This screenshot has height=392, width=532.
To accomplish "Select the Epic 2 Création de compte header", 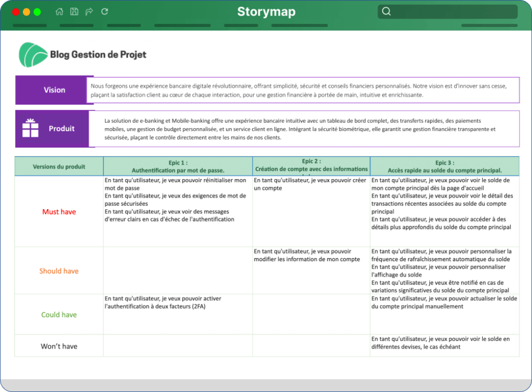I will point(312,166).
